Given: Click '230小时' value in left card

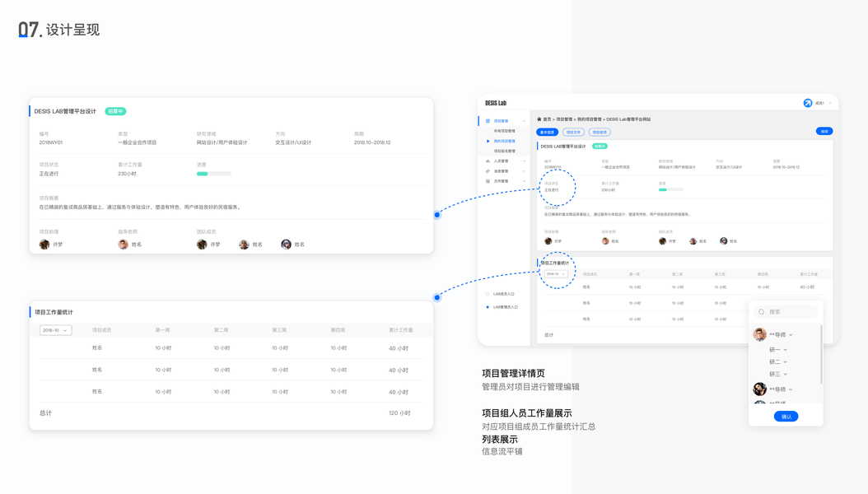Looking at the screenshot, I should coord(128,174).
